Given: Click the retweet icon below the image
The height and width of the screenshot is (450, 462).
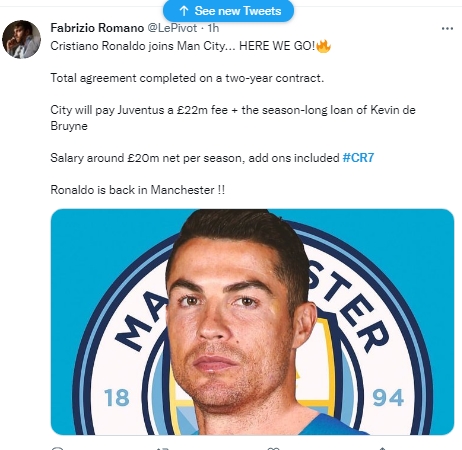Looking at the screenshot, I should pos(163,448).
